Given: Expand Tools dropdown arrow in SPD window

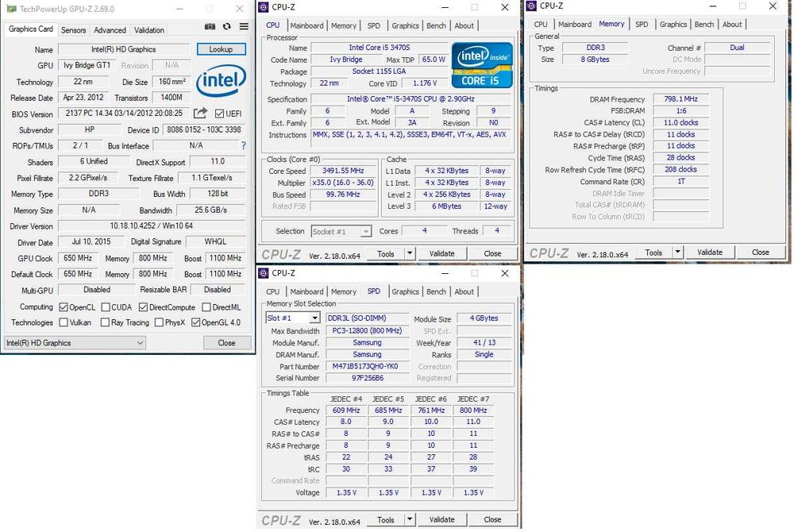Looking at the screenshot, I should 410,519.
